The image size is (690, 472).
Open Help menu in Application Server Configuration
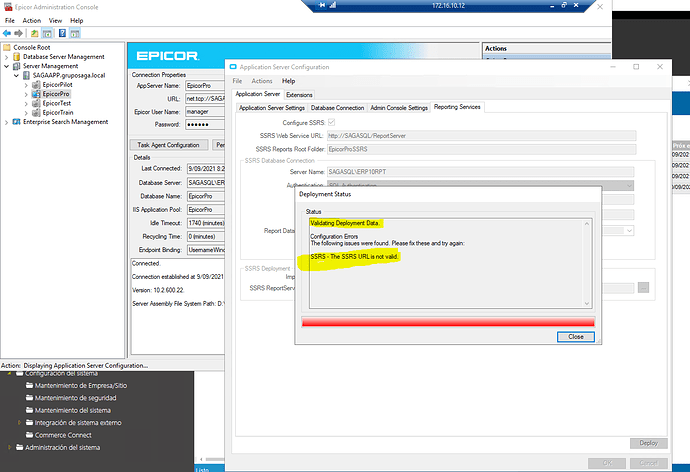(289, 81)
